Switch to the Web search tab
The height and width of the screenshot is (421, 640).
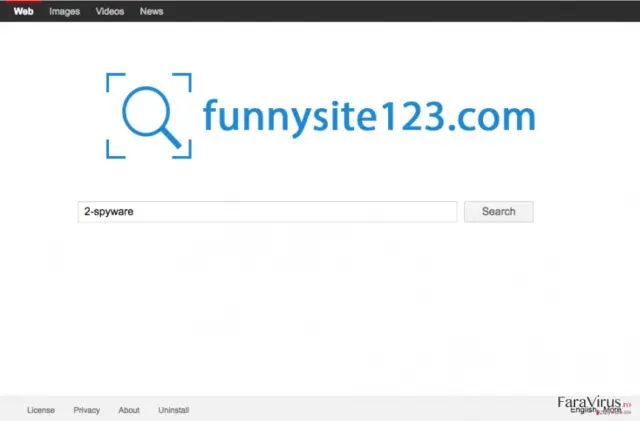pyautogui.click(x=23, y=11)
